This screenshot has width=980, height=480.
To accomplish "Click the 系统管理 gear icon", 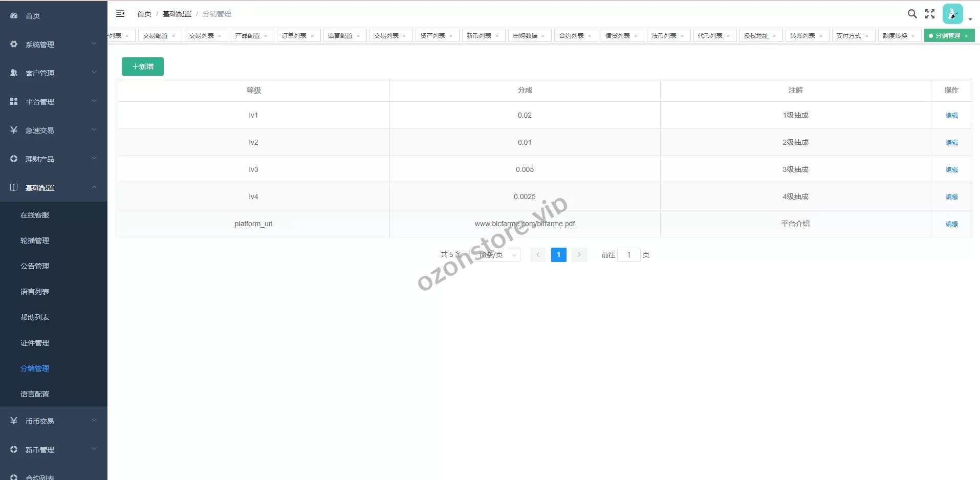I will 14,45.
